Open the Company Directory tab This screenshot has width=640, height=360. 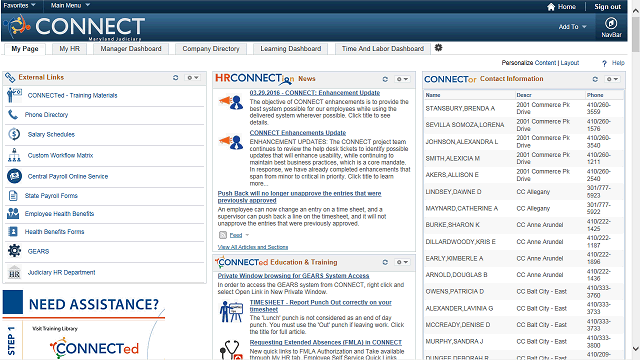[x=211, y=49]
